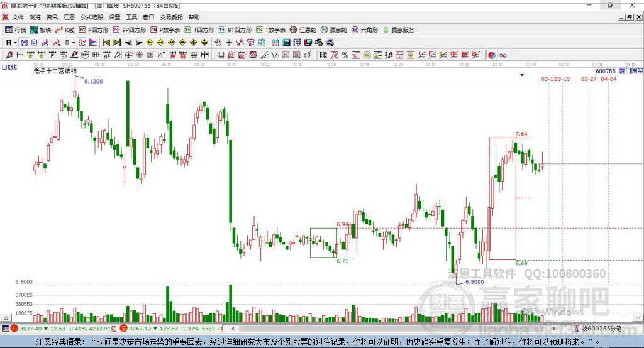Expand volume pane with up-triangle button
This screenshot has height=348, width=644.
[x=6, y=318]
